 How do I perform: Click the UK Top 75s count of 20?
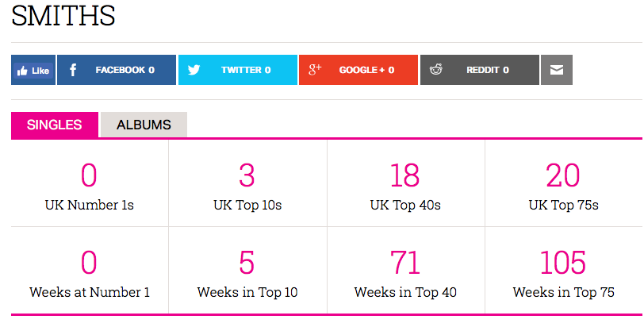[563, 175]
